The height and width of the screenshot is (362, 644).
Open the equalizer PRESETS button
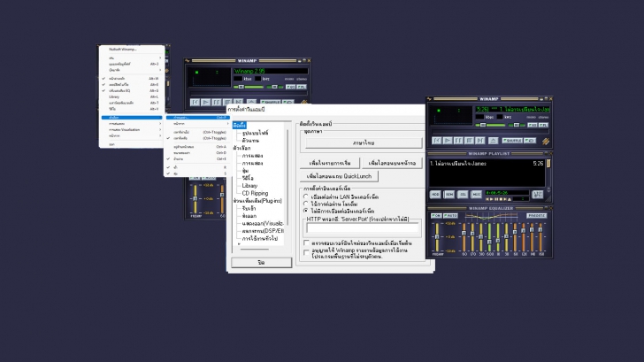(x=537, y=215)
